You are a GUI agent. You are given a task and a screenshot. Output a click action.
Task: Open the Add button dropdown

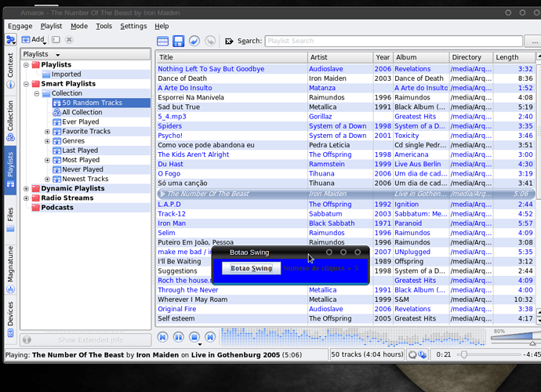point(45,43)
